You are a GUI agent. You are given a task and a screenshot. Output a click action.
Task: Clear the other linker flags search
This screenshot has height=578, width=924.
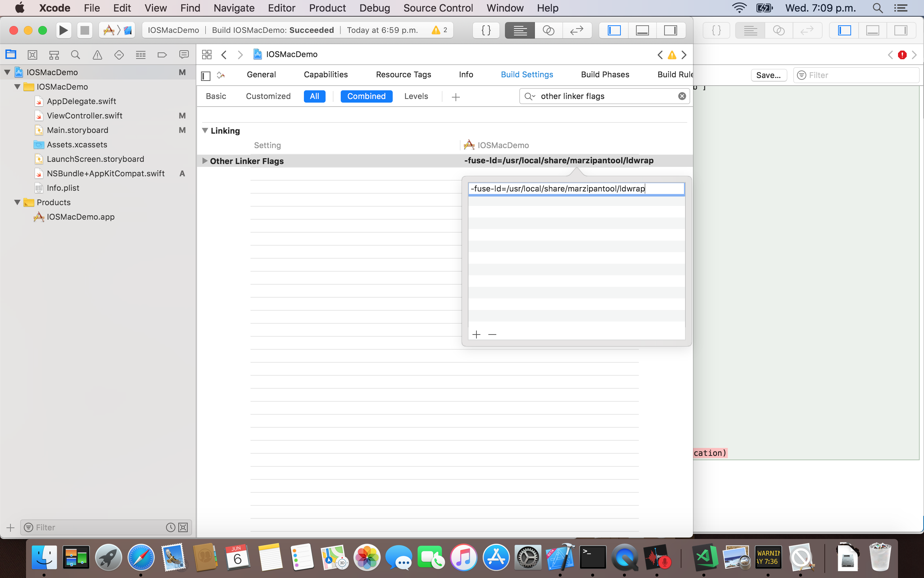pos(682,96)
